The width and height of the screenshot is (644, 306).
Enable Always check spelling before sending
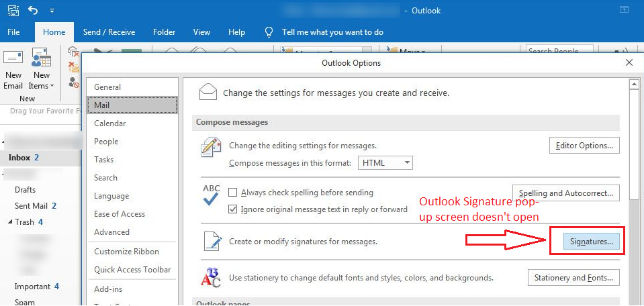tap(233, 192)
